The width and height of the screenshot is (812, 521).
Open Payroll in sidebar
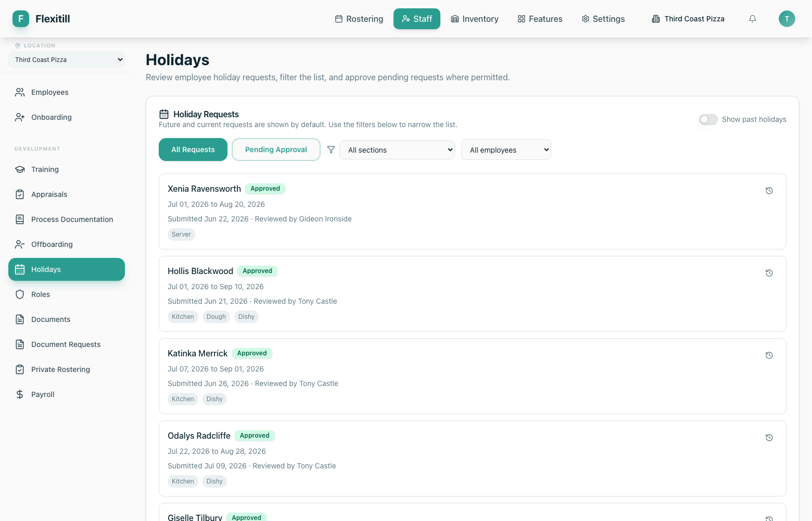coord(67,394)
